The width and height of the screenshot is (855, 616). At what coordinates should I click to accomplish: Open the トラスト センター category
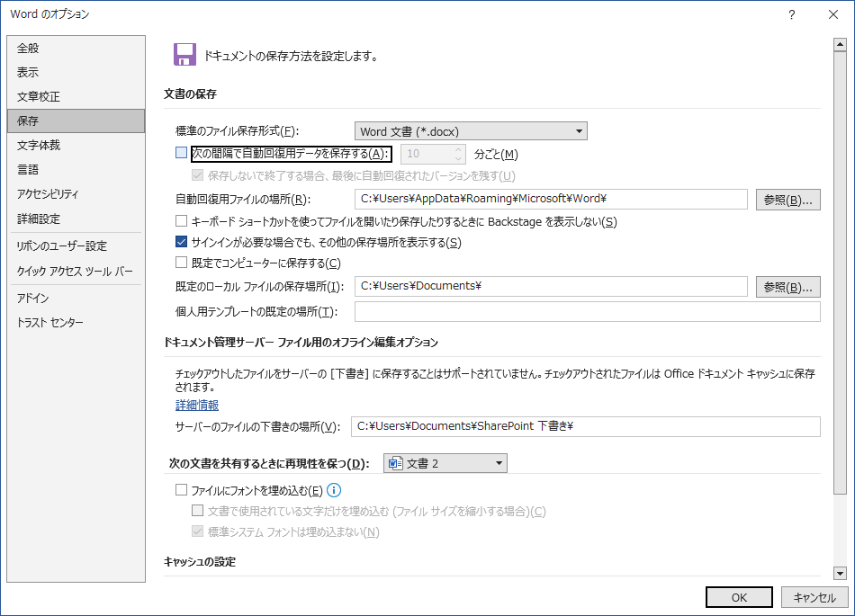tap(76, 323)
